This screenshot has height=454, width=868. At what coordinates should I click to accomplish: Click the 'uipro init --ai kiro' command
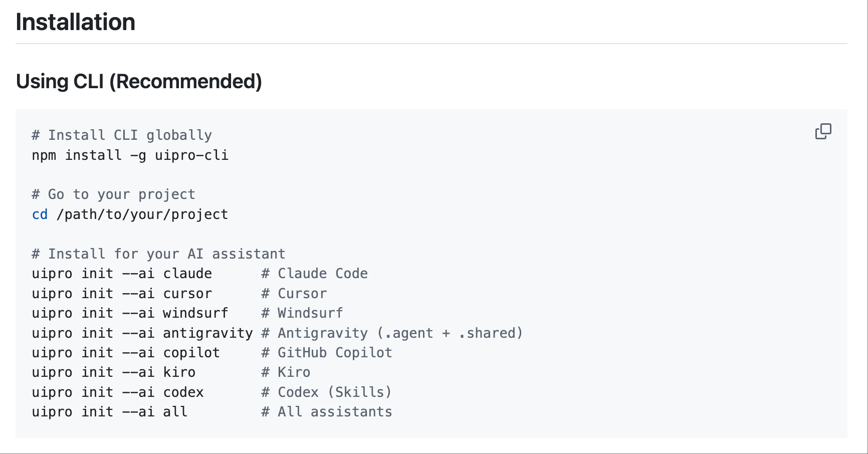point(113,372)
